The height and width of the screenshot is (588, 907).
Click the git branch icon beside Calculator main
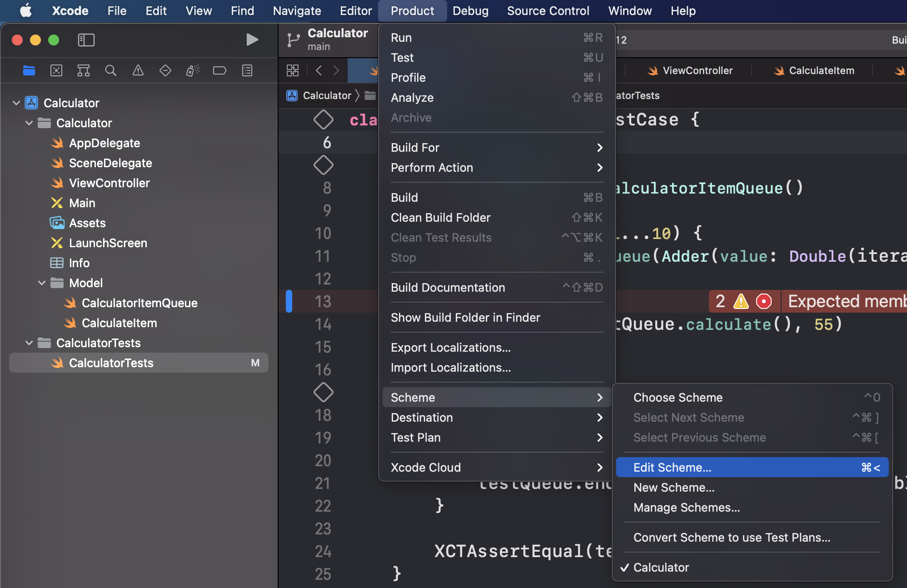294,40
